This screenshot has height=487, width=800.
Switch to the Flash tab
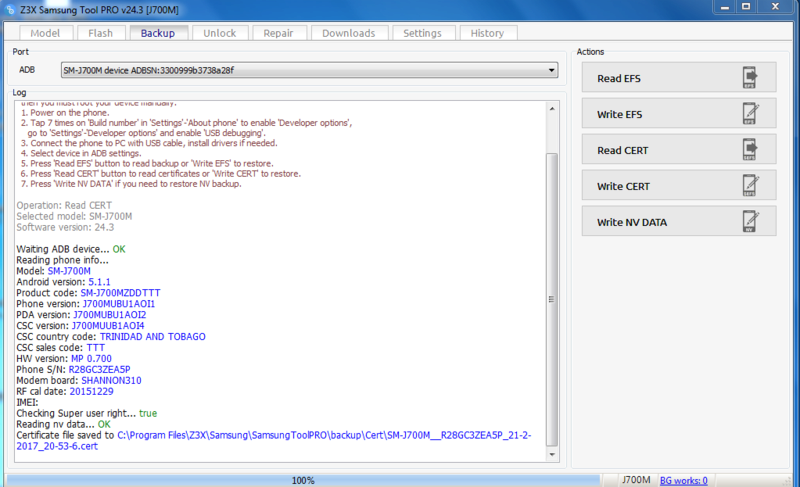pos(100,33)
